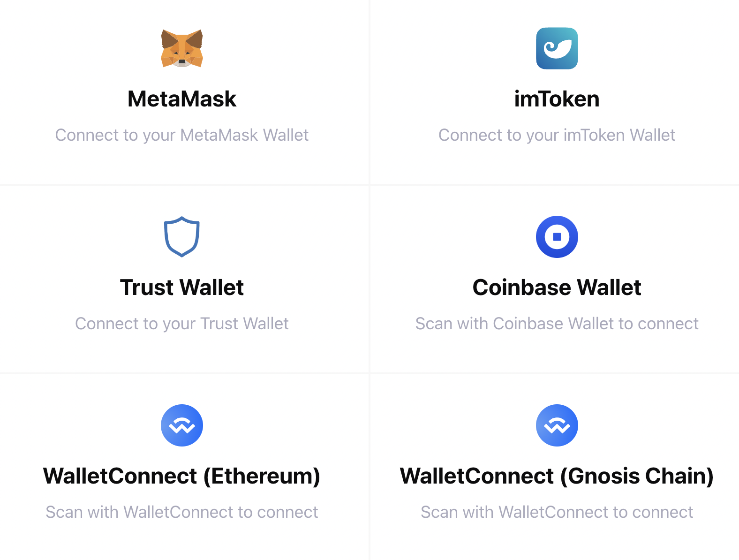The image size is (739, 560).
Task: Choose the imToken title text
Action: pos(557,99)
